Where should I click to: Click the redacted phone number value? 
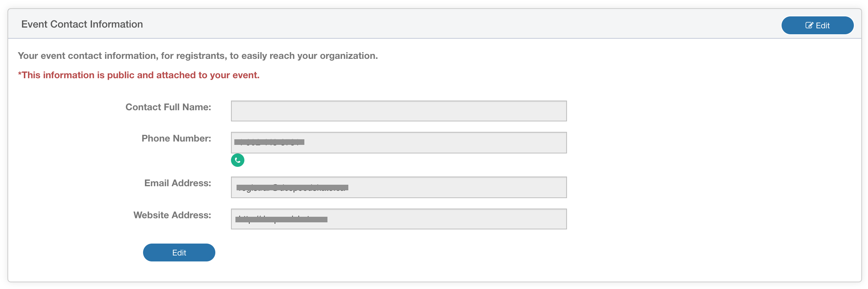point(269,142)
